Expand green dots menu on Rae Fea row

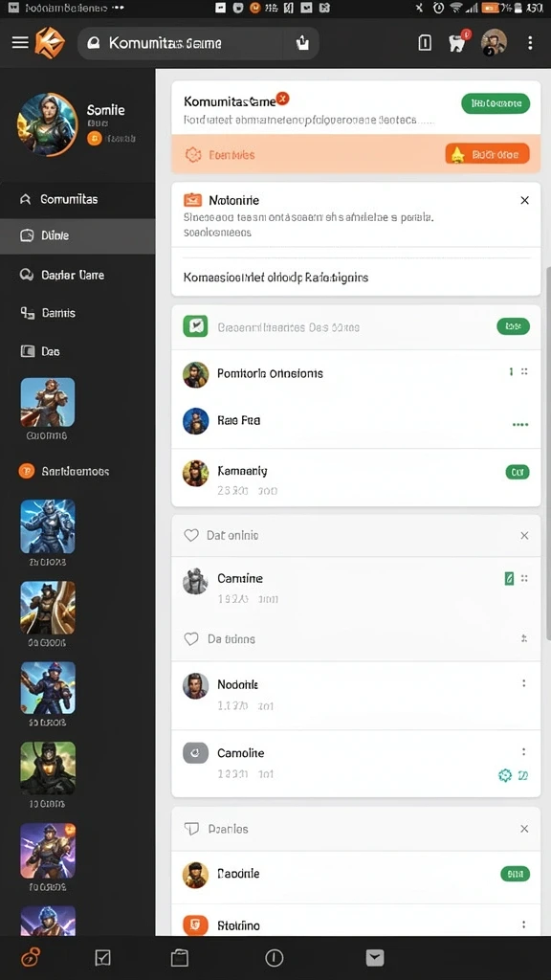519,424
